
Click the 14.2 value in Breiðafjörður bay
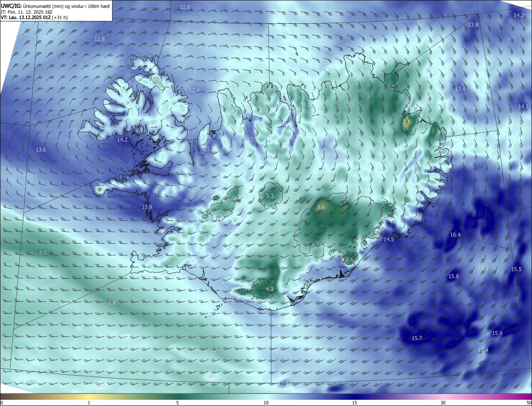[122, 139]
